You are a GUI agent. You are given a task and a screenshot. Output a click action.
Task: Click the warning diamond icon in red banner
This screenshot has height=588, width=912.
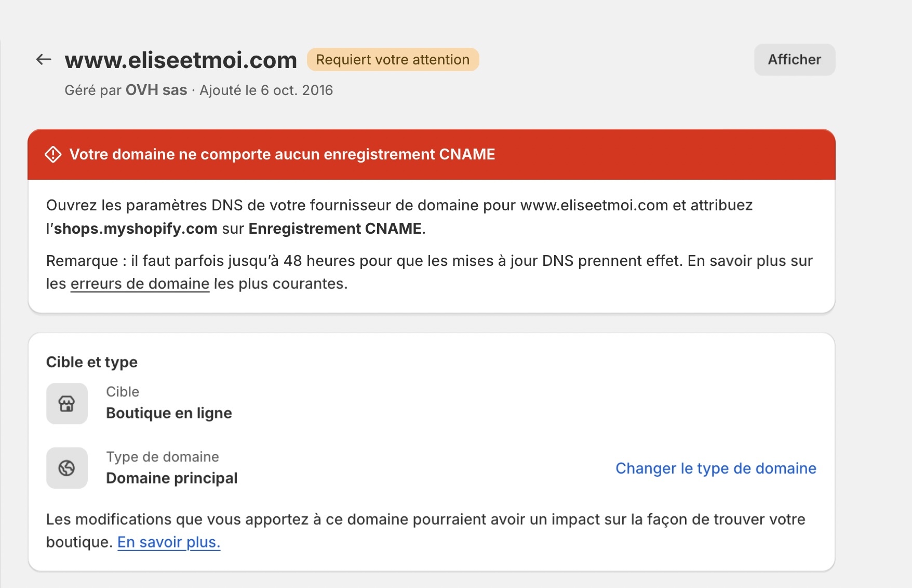pos(53,154)
